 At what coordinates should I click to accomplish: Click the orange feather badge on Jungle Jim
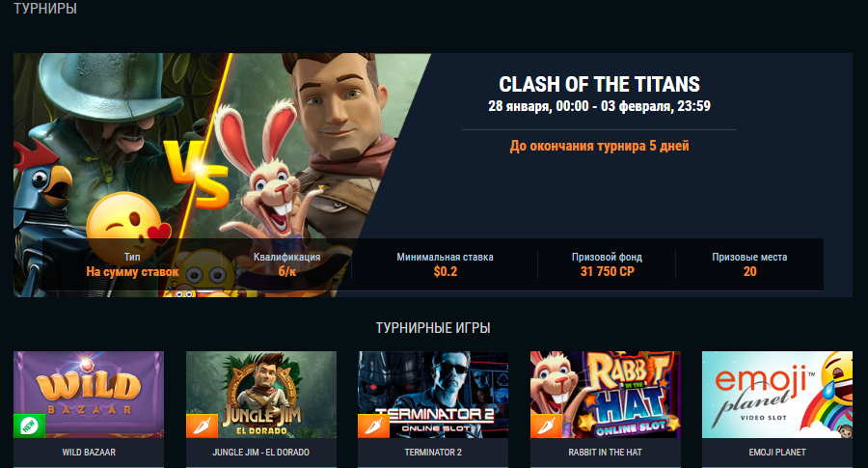pyautogui.click(x=201, y=426)
